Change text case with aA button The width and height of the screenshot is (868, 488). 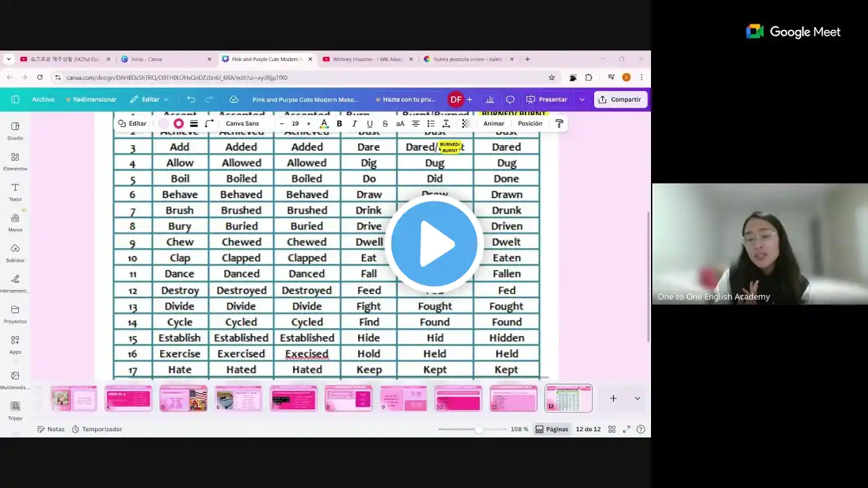[x=400, y=123]
